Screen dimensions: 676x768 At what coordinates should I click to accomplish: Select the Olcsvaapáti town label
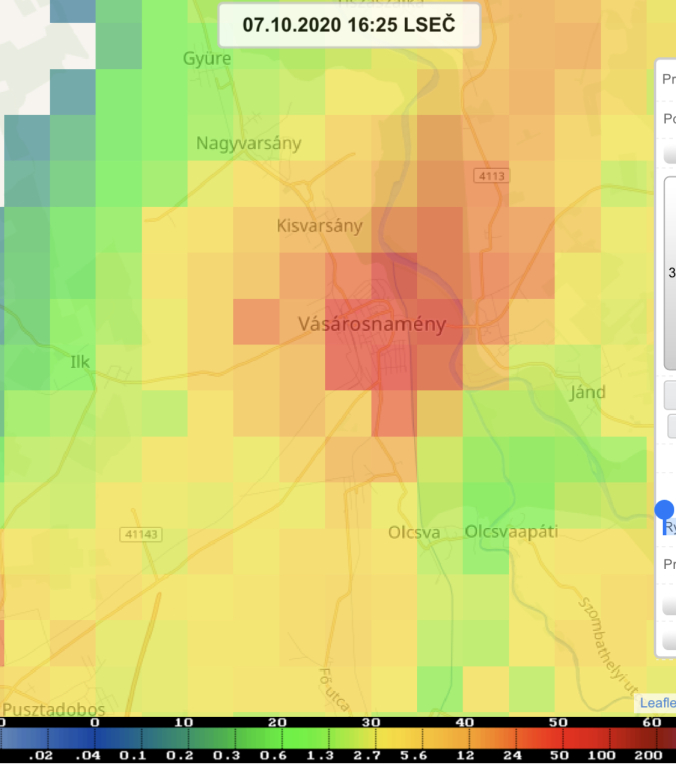[511, 532]
